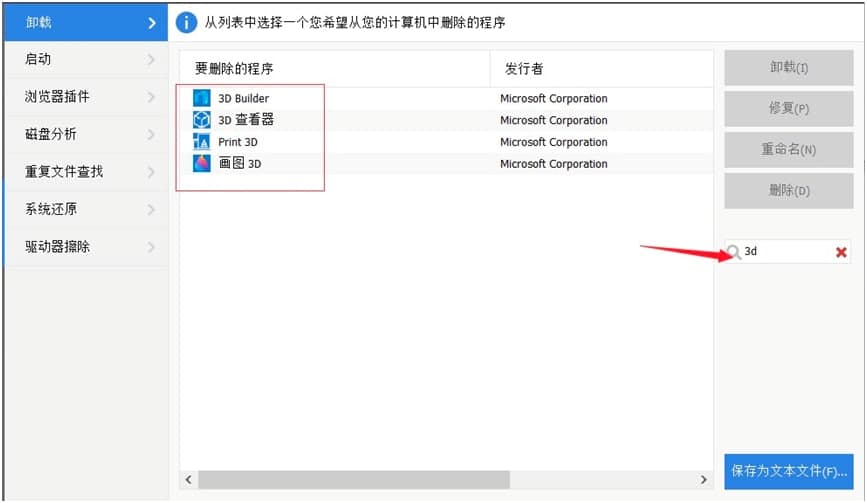Click Microsoft Corporation publisher of Print 3D

(x=553, y=142)
